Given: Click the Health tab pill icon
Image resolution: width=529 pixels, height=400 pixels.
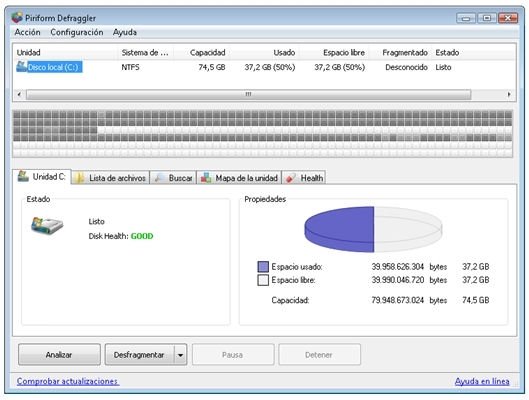Looking at the screenshot, I should click(x=290, y=178).
